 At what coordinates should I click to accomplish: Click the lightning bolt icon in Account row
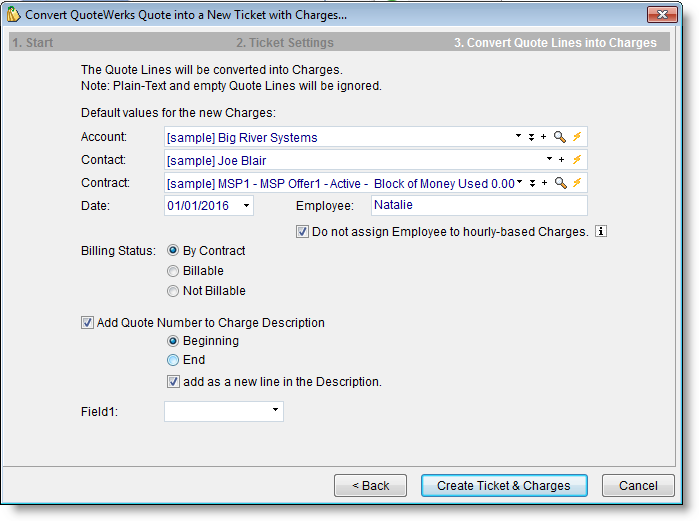(577, 137)
